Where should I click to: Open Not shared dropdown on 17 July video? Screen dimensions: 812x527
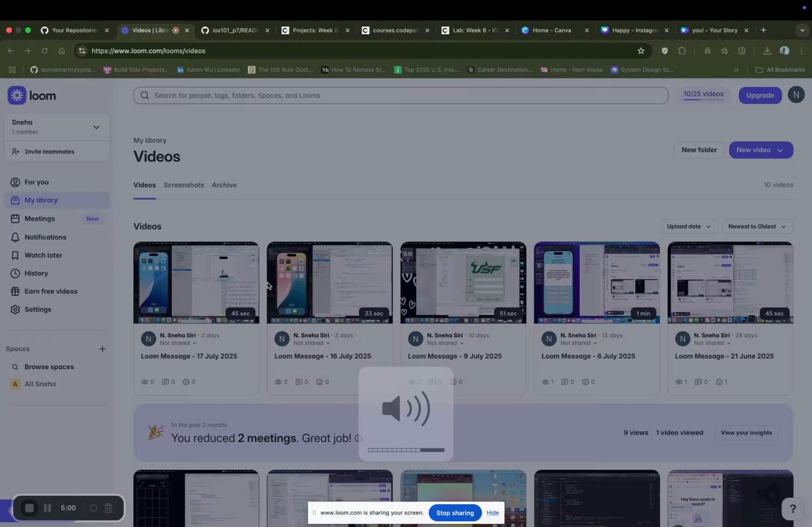point(178,343)
